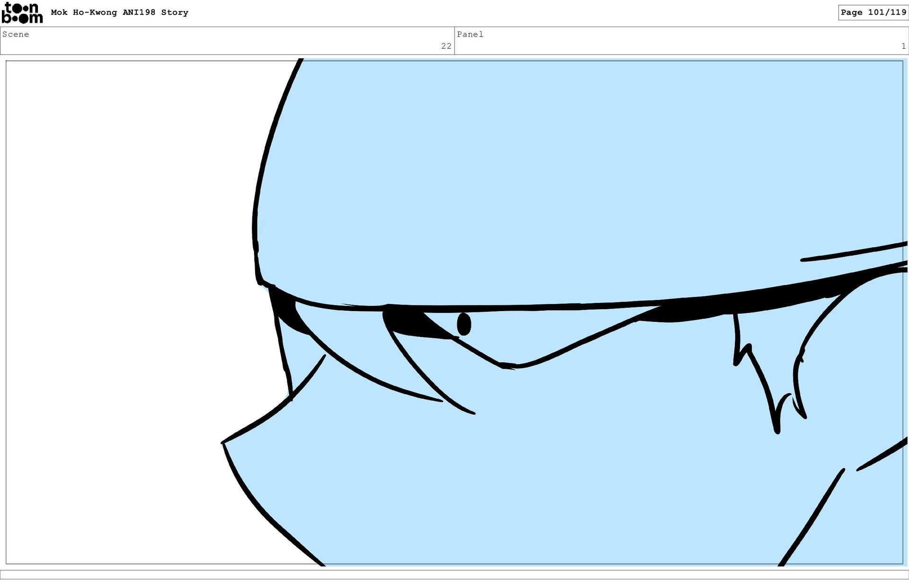Click the tip of the character's nose
This screenshot has width=909, height=588.
[223, 443]
